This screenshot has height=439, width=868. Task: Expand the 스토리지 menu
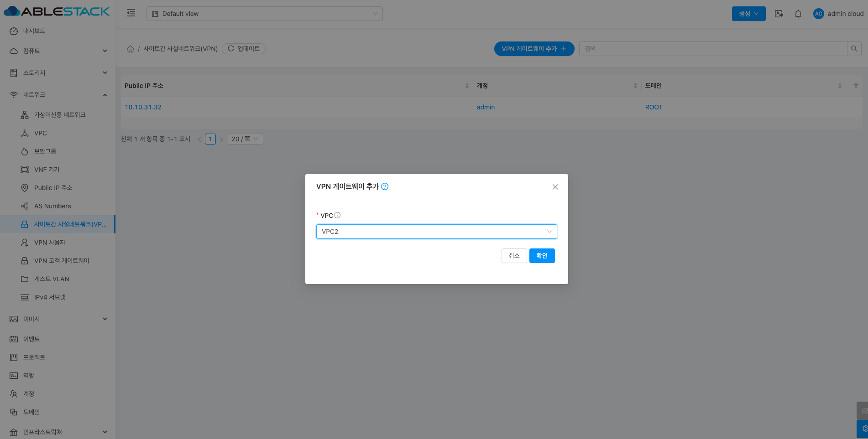58,73
